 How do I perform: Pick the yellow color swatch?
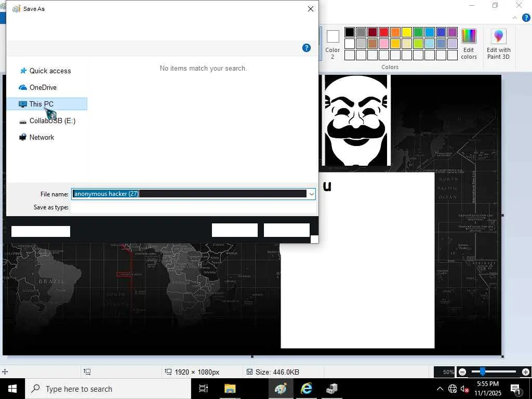[x=406, y=32]
